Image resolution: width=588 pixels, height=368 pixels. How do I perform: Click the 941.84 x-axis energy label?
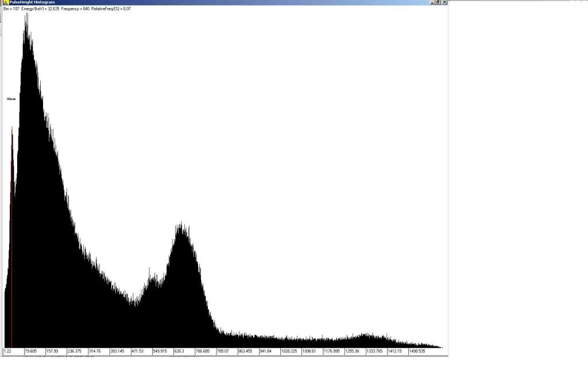[x=266, y=351]
